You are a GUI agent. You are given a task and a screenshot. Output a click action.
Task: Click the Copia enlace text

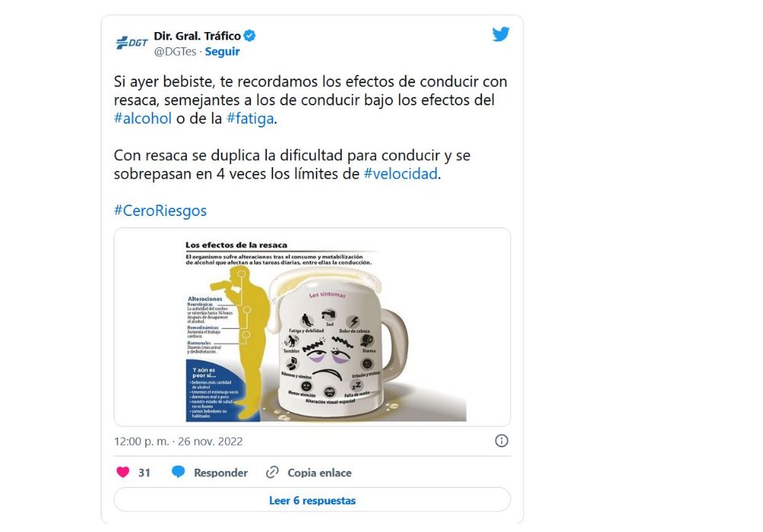tap(319, 472)
